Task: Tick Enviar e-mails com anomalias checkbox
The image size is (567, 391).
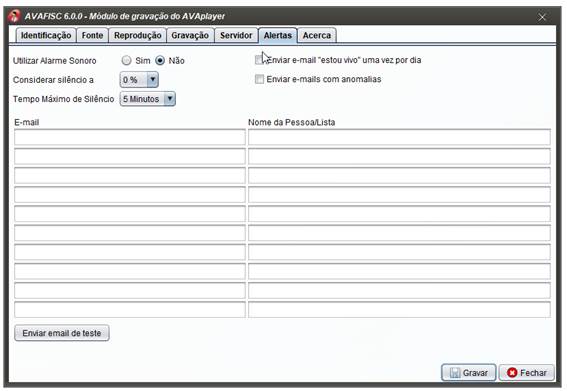Action: tap(259, 79)
